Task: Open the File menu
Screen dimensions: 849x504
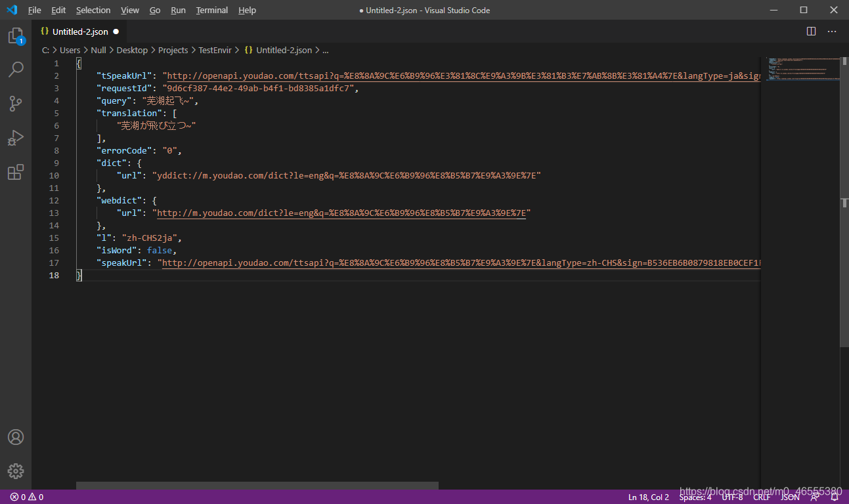Action: [x=34, y=10]
